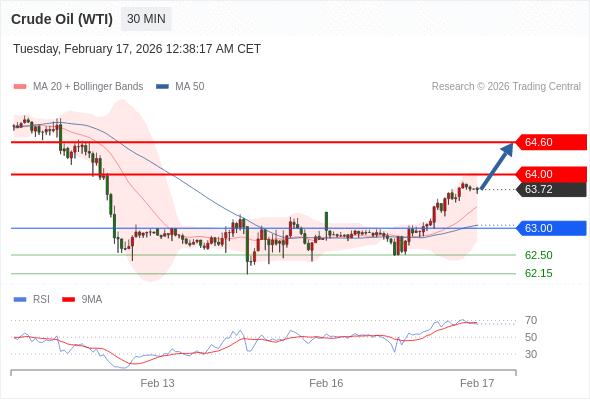
Task: Click the MA 50 blue legend swatch
Action: tap(162, 87)
